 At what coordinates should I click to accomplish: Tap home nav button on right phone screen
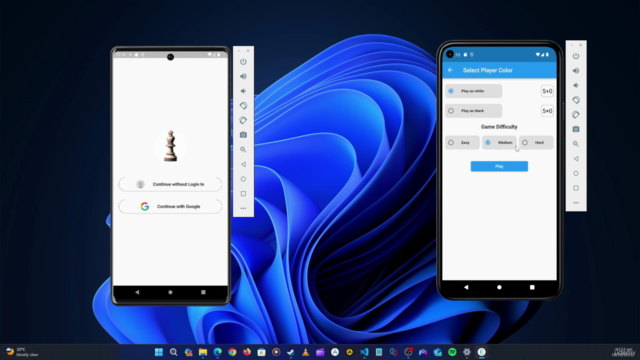tap(499, 287)
